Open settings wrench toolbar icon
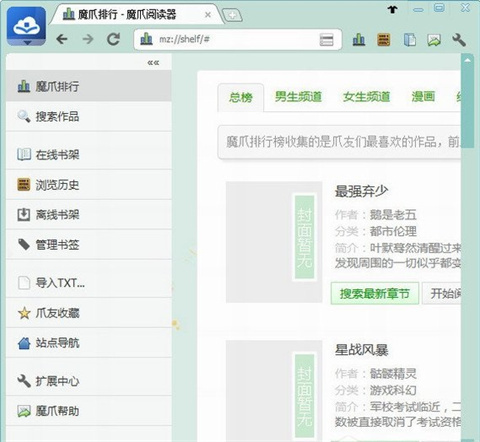 pyautogui.click(x=459, y=40)
